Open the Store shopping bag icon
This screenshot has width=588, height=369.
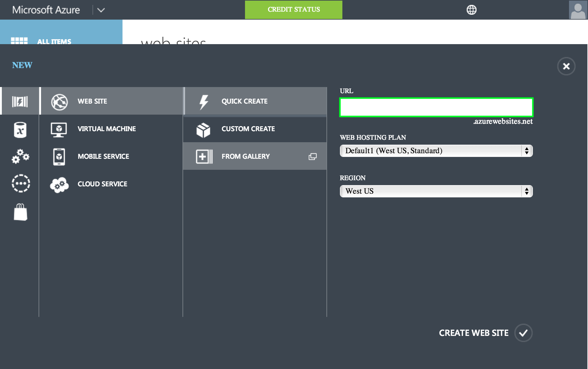coord(21,212)
